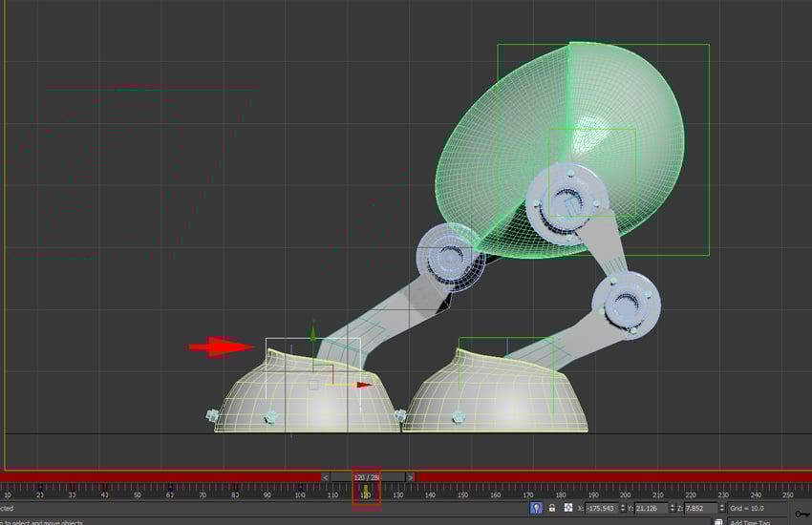
Task: Select the keyframe marker at frame 60
Action: 170,487
